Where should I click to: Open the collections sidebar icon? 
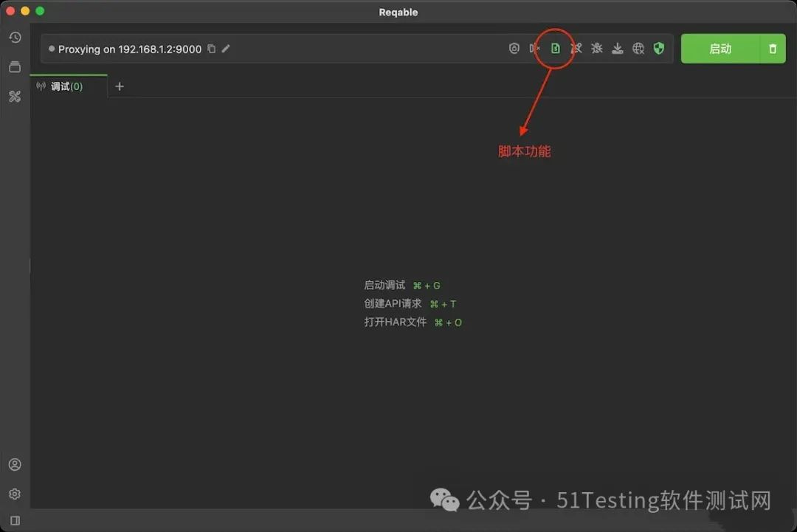click(15, 66)
